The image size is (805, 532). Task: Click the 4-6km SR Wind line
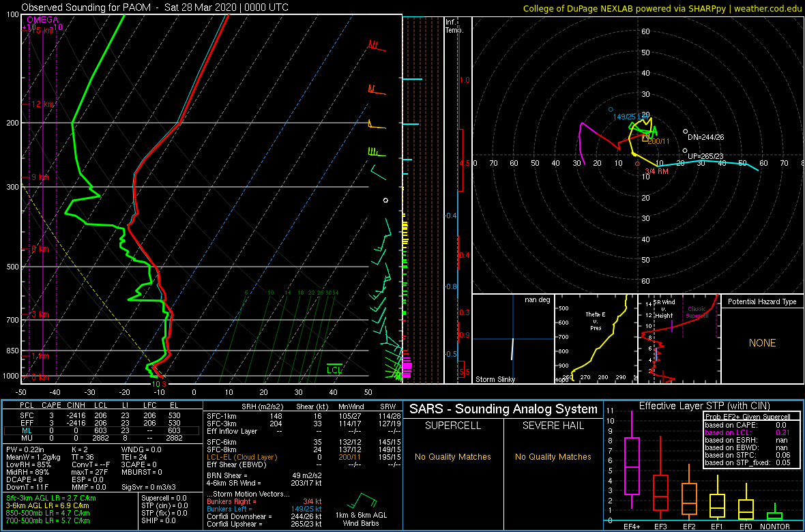[263, 483]
